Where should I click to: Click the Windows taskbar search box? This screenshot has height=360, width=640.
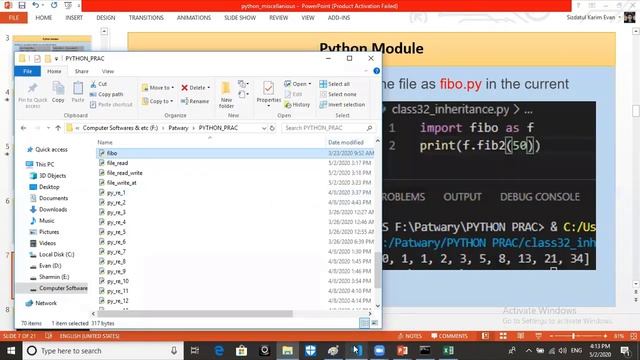click(x=102, y=351)
